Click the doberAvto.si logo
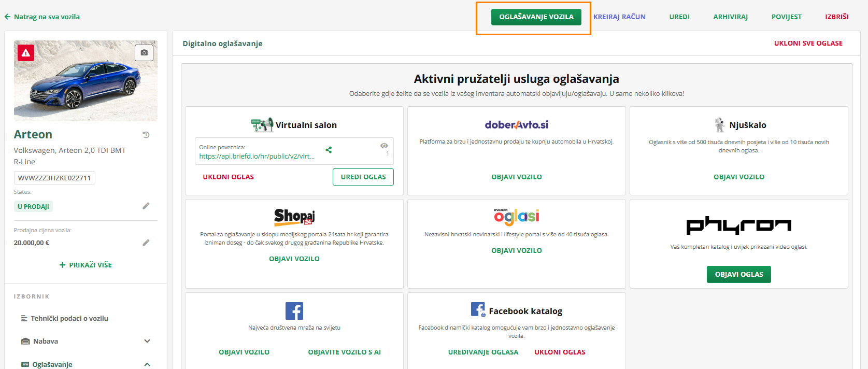Screen dimensions: 868x369 517,125
